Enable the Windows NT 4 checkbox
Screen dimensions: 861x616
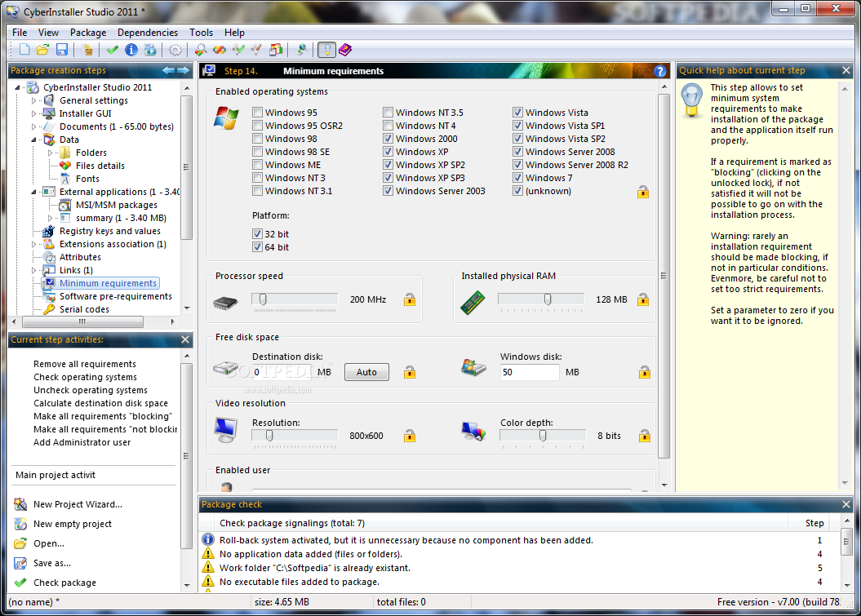pos(388,126)
